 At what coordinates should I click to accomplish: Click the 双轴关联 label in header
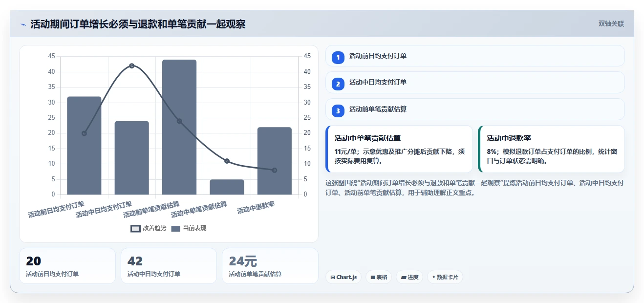pos(611,23)
